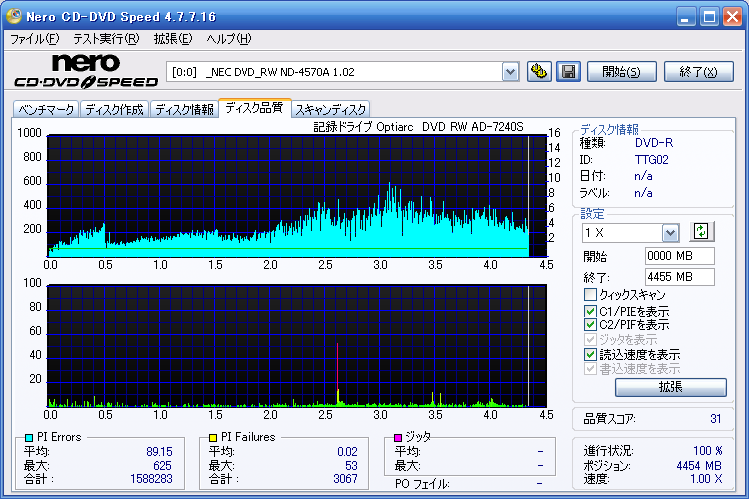Switch to the ベンチマーク tab
The width and height of the screenshot is (749, 499).
click(x=46, y=109)
